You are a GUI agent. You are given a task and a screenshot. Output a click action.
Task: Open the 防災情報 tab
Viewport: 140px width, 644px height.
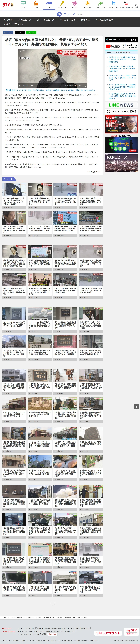[x=8, y=20]
